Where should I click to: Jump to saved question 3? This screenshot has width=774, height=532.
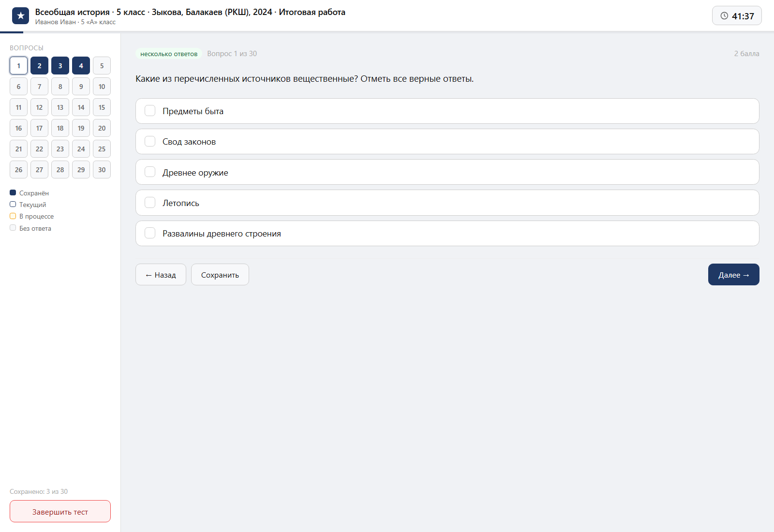(x=60, y=66)
